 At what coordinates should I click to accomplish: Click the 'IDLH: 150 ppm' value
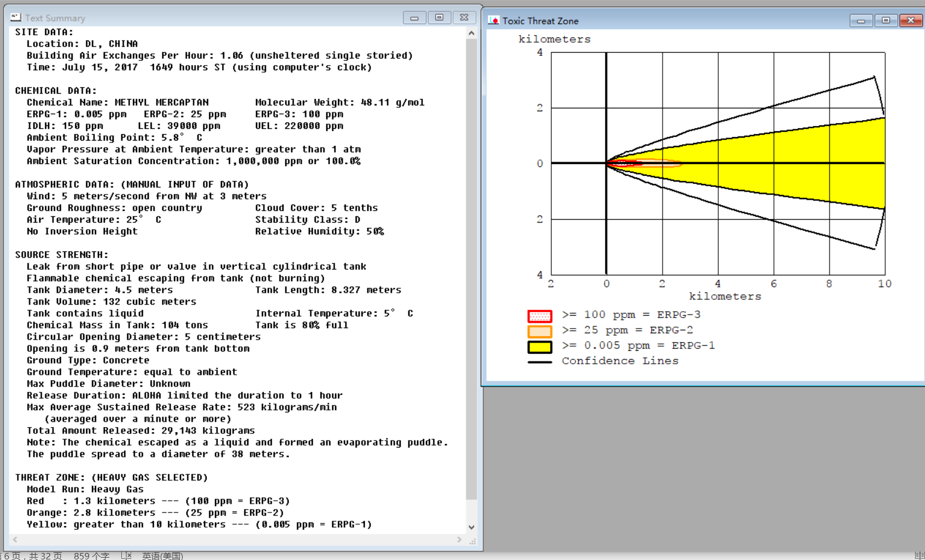pyautogui.click(x=65, y=126)
